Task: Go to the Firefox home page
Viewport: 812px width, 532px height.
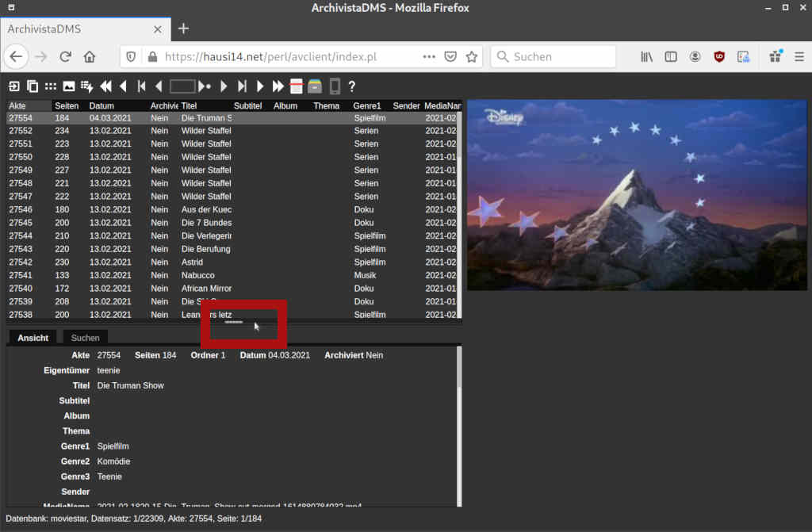Action: pyautogui.click(x=90, y=56)
